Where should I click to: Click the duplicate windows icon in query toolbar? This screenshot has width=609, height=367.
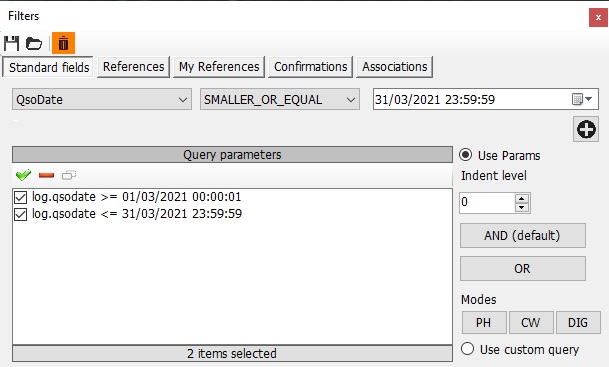69,175
